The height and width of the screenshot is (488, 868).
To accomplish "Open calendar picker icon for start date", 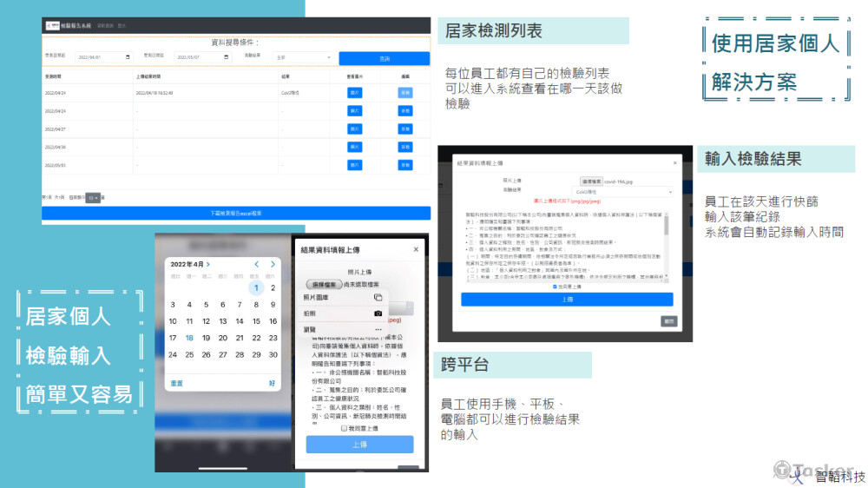I will (x=128, y=57).
